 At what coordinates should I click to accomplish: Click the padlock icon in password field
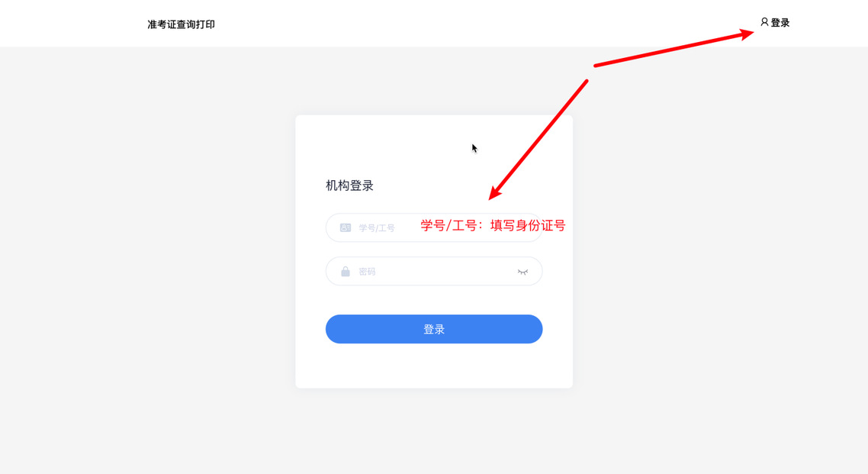pos(346,271)
